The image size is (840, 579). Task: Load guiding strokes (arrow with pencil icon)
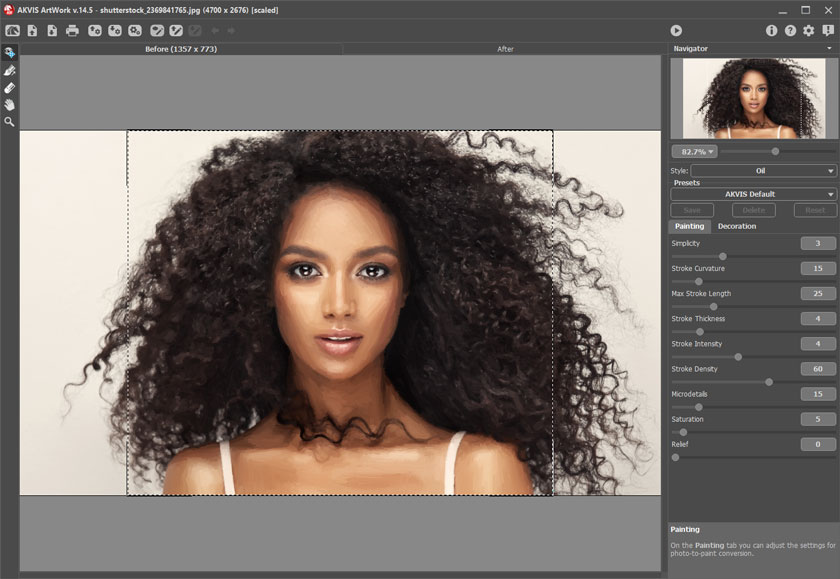point(176,31)
